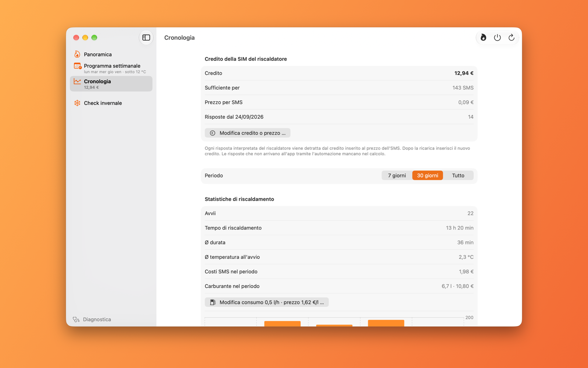
Task: Select the Tutto period option
Action: [458, 176]
